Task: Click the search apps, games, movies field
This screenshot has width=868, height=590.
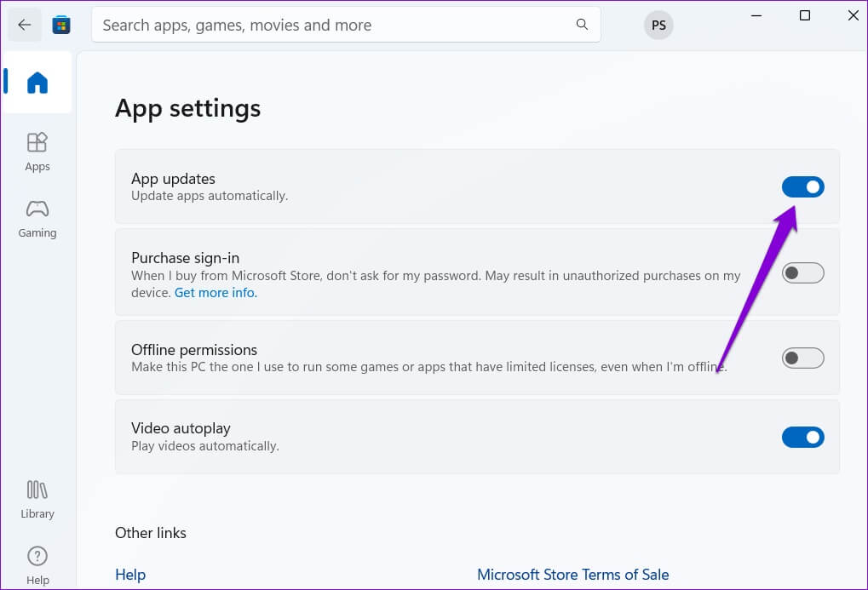Action: pyautogui.click(x=346, y=25)
